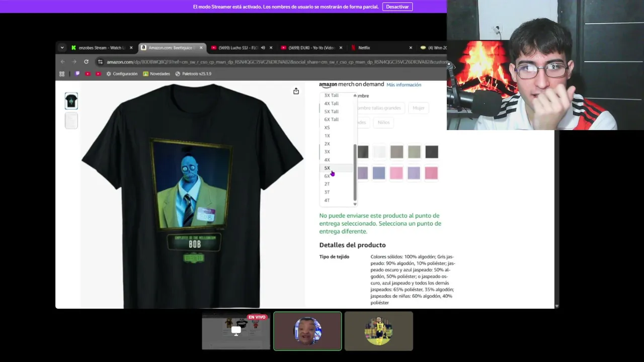The height and width of the screenshot is (362, 644).
Task: Switch to the (4) Wnn tab
Action: point(433,48)
